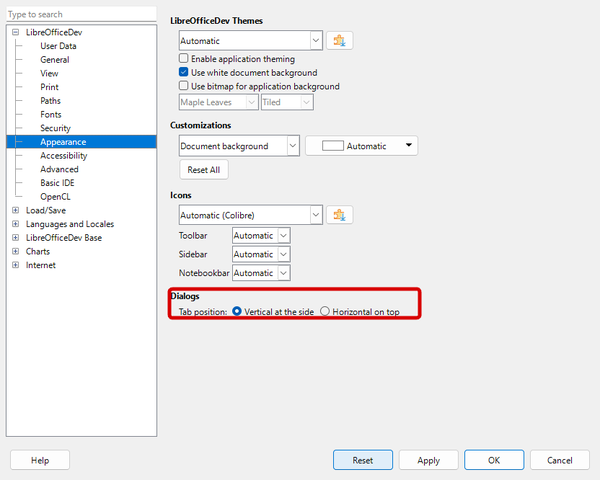The width and height of the screenshot is (600, 480).
Task: Select Vertical at the side radio button
Action: [x=237, y=312]
